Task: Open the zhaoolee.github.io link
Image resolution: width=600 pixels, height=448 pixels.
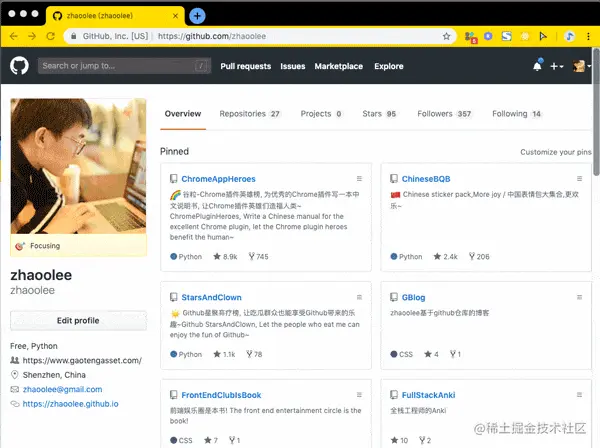Action: (x=70, y=404)
